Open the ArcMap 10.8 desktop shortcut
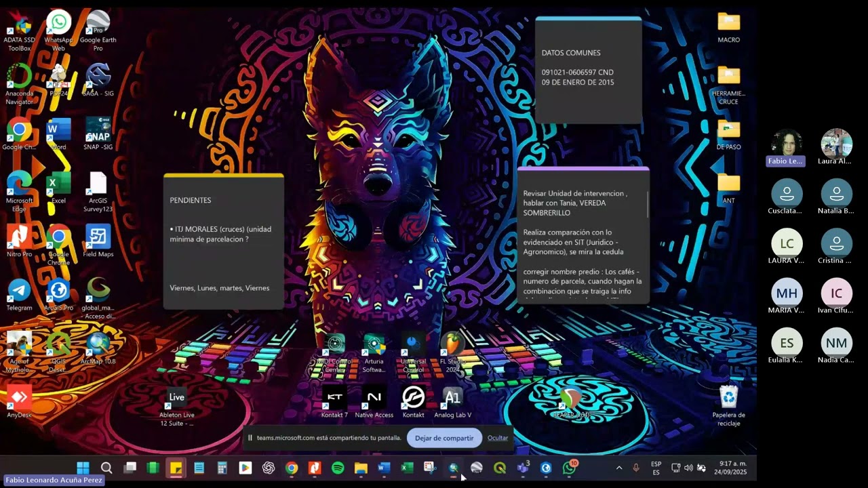Screen dimensions: 868x488 (x=98, y=348)
